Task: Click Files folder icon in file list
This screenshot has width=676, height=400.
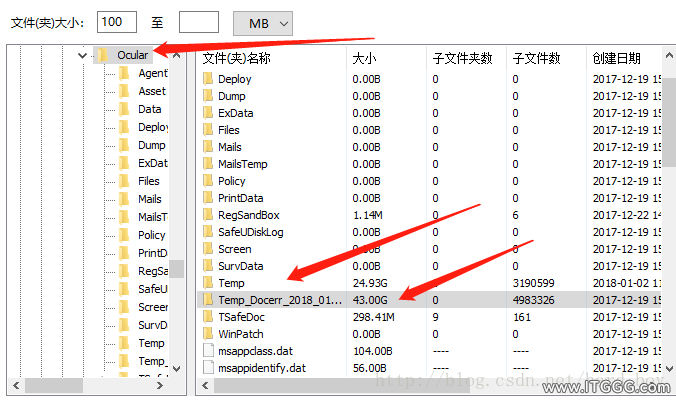Action: point(208,130)
